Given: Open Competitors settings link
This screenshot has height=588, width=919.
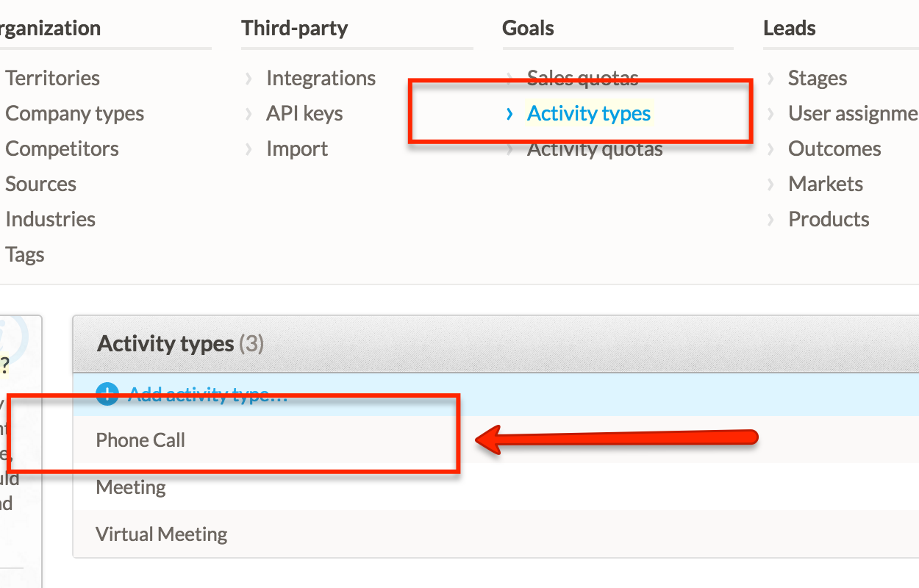Looking at the screenshot, I should pos(62,148).
